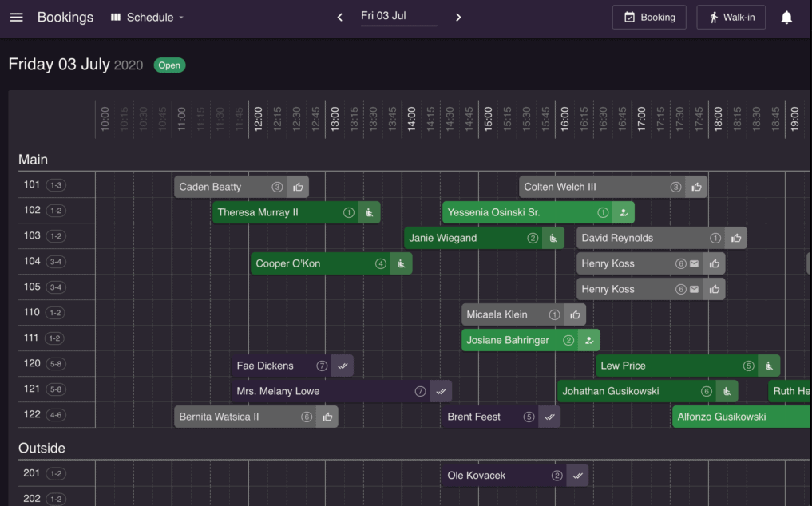Open Janie Wiegand booking
Image resolution: width=812 pixels, height=506 pixels.
(x=484, y=239)
